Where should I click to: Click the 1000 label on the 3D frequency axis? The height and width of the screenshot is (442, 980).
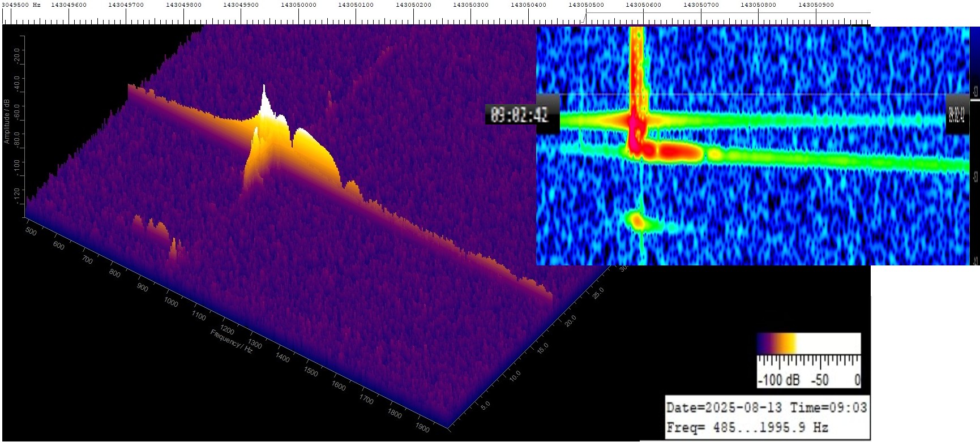(x=170, y=302)
